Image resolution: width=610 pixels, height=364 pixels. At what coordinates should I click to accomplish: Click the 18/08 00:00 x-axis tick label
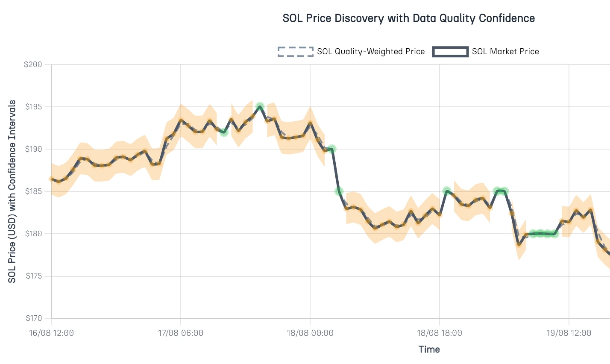click(310, 333)
